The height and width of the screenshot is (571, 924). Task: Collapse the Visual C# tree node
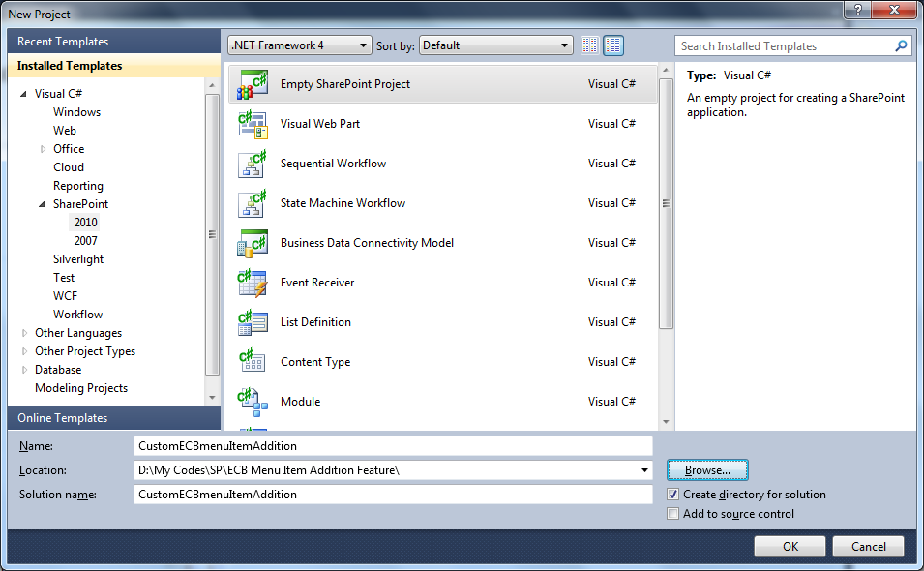coord(23,94)
